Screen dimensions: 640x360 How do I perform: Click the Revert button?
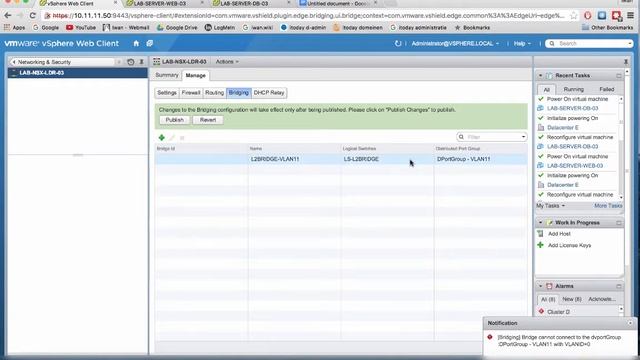coord(208,120)
